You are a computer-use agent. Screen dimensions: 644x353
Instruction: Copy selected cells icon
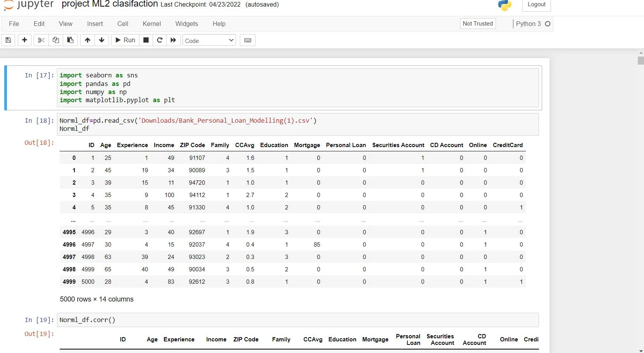(x=56, y=40)
